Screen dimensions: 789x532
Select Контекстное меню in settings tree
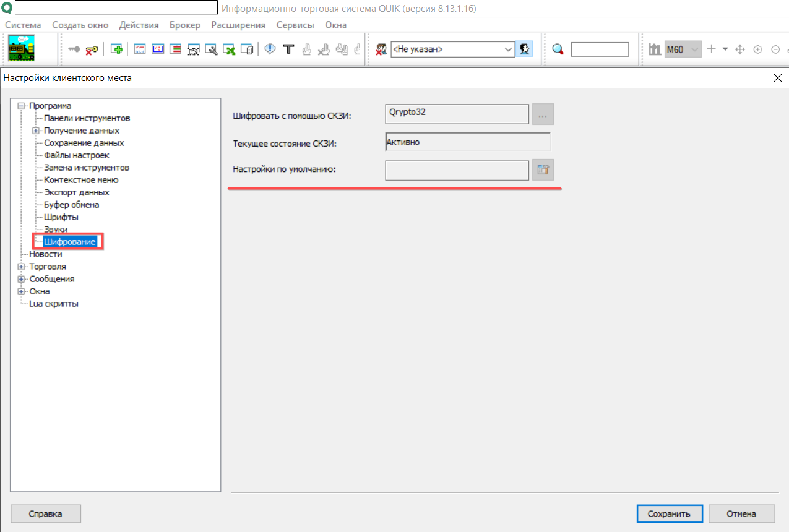(81, 180)
